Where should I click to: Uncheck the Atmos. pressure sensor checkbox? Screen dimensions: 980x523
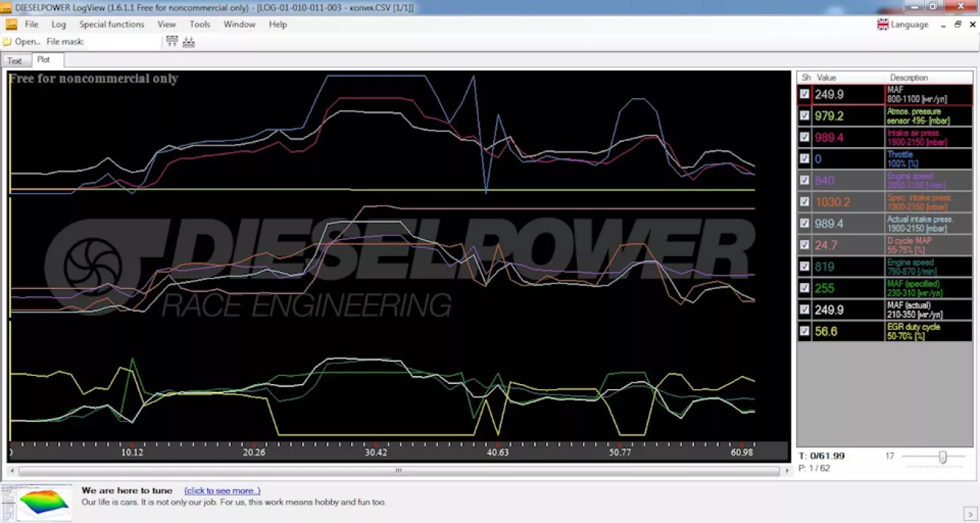point(804,116)
